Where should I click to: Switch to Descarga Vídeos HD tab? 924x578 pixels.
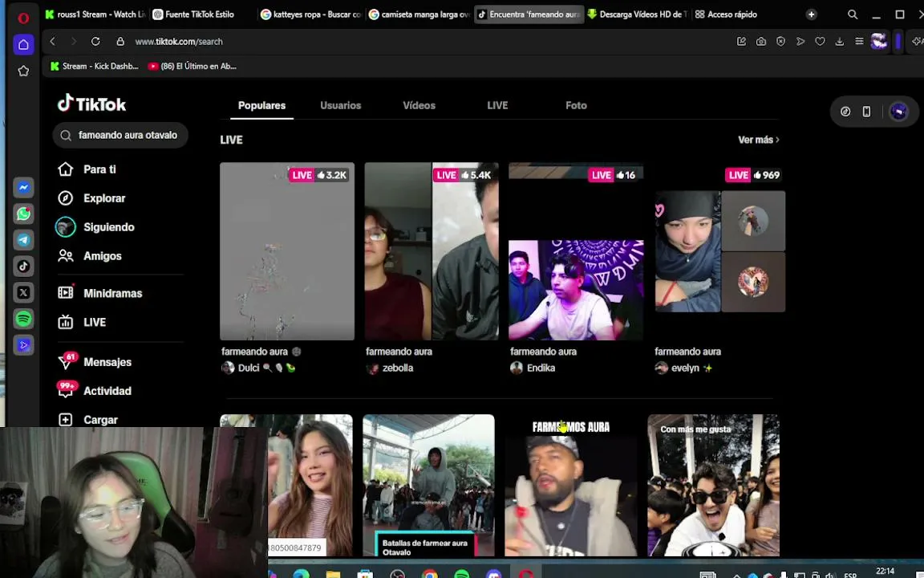[x=638, y=14]
